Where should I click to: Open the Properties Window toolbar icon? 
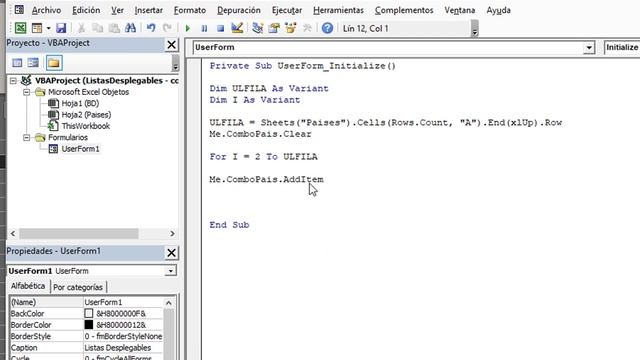pyautogui.click(x=274, y=28)
